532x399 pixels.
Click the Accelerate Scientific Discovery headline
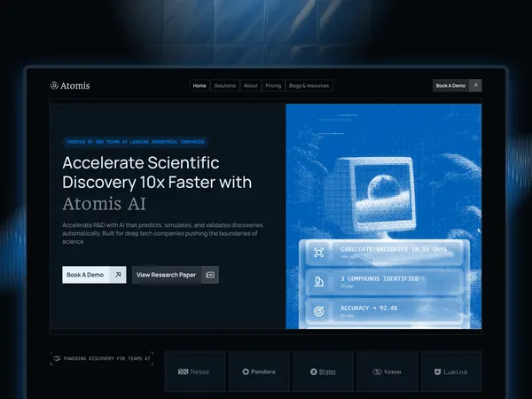(x=157, y=172)
